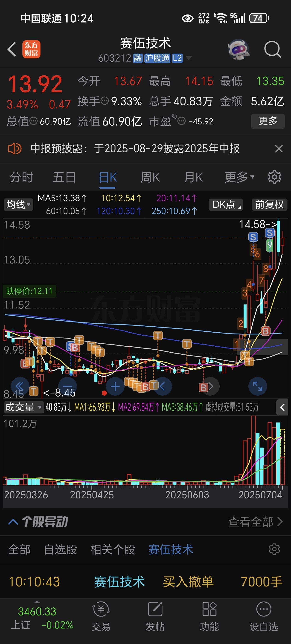This screenshot has width=291, height=644.
Task: Move to previous candle with left arrow
Action: tap(163, 386)
